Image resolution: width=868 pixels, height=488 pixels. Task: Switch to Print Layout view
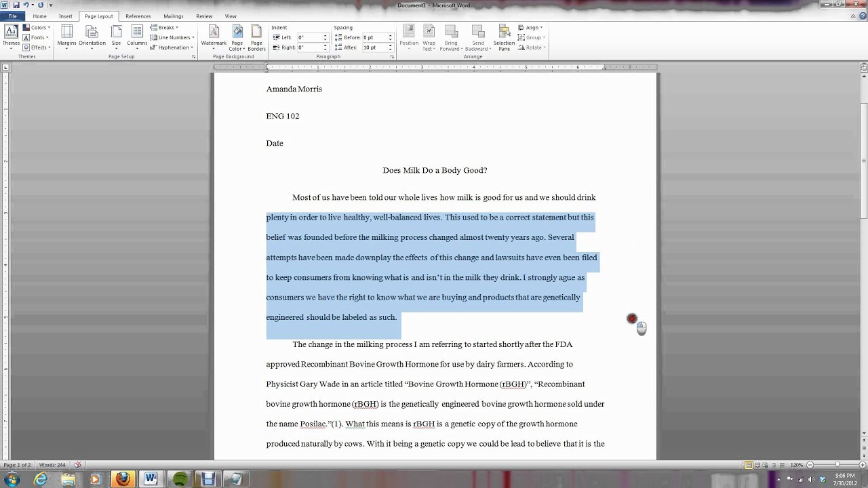(749, 465)
